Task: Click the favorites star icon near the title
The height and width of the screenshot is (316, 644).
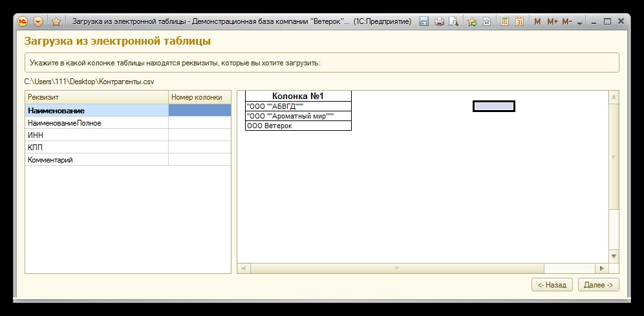Action: (x=56, y=21)
